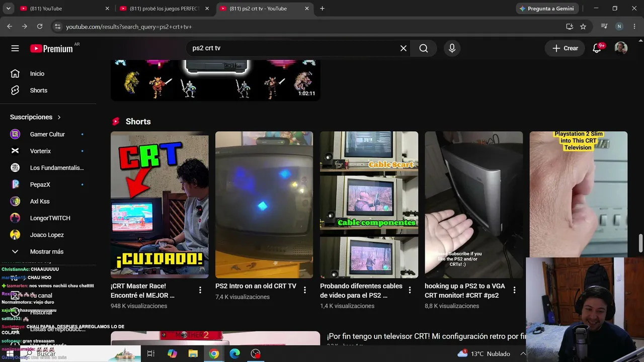Start voice search with the microphone

452,48
